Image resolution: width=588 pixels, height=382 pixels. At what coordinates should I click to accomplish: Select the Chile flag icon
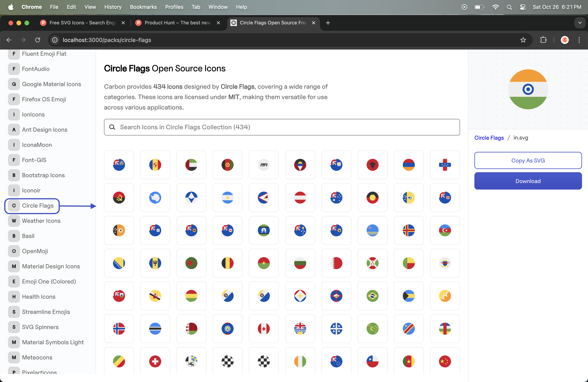point(372,361)
